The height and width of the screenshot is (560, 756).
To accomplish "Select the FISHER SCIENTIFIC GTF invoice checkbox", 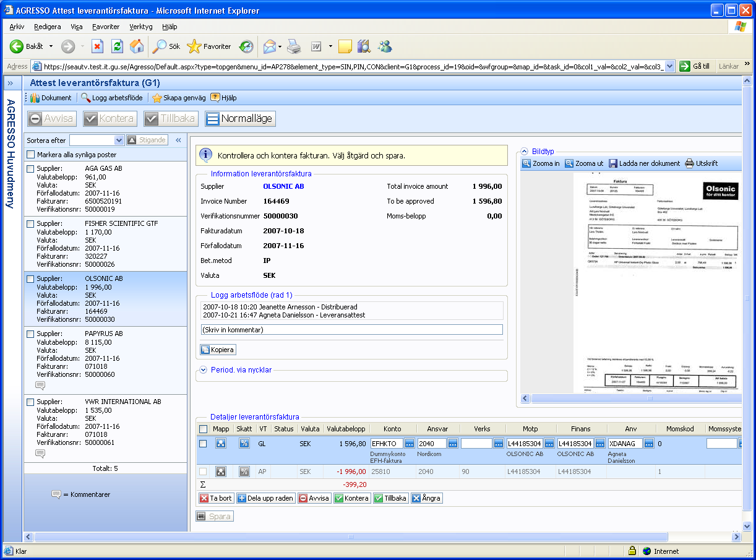I will 31,223.
